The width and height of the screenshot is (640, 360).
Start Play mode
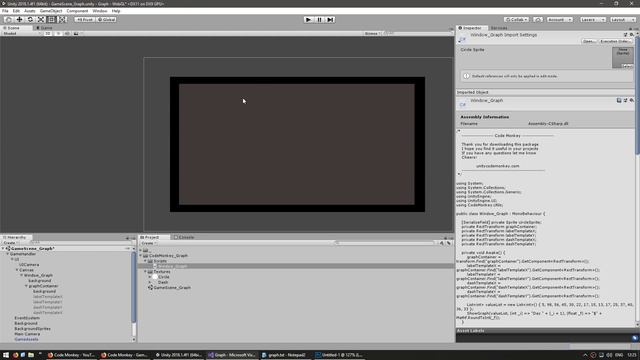click(x=309, y=20)
